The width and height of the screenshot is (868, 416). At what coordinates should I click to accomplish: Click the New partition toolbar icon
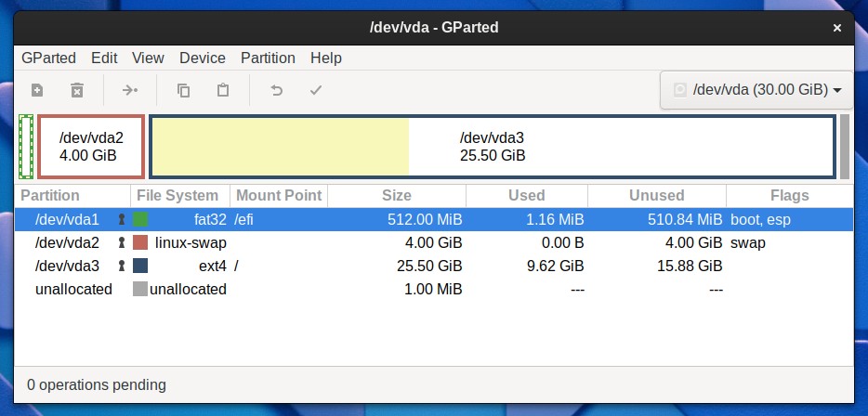[37, 90]
